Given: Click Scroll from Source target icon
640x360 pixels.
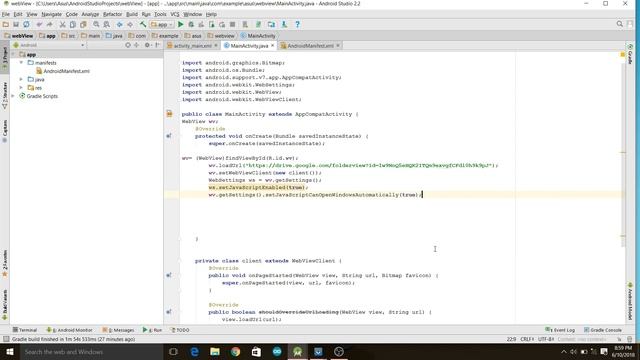Looking at the screenshot, I should 128,45.
